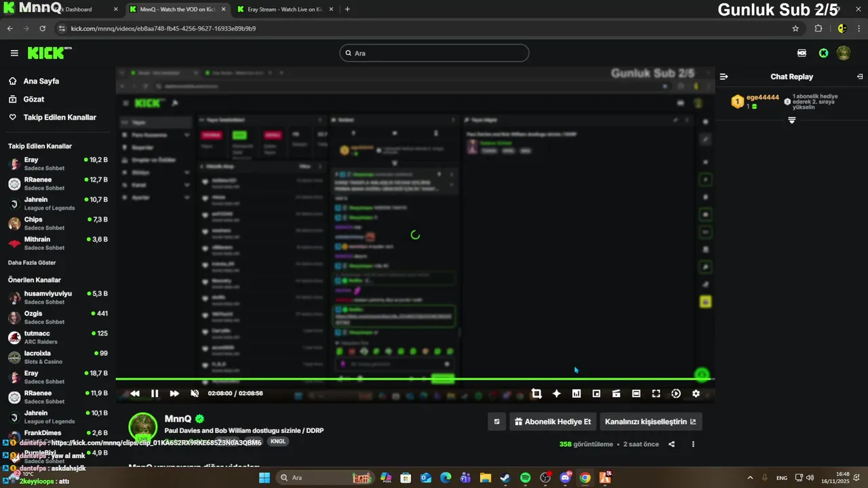Pause the VOD playback
The image size is (868, 488).
click(155, 393)
